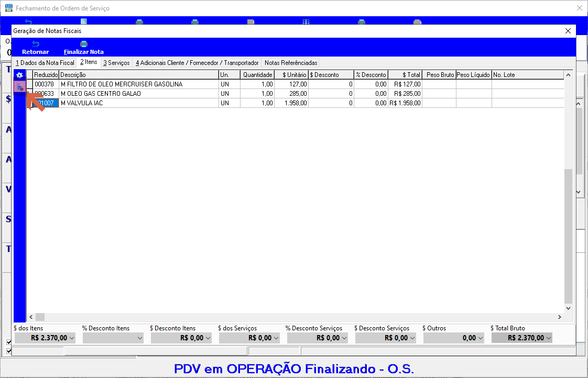Click the Peso Bruto cell of the 000378 row
Viewport: 588px width, 378px height.
(439, 84)
